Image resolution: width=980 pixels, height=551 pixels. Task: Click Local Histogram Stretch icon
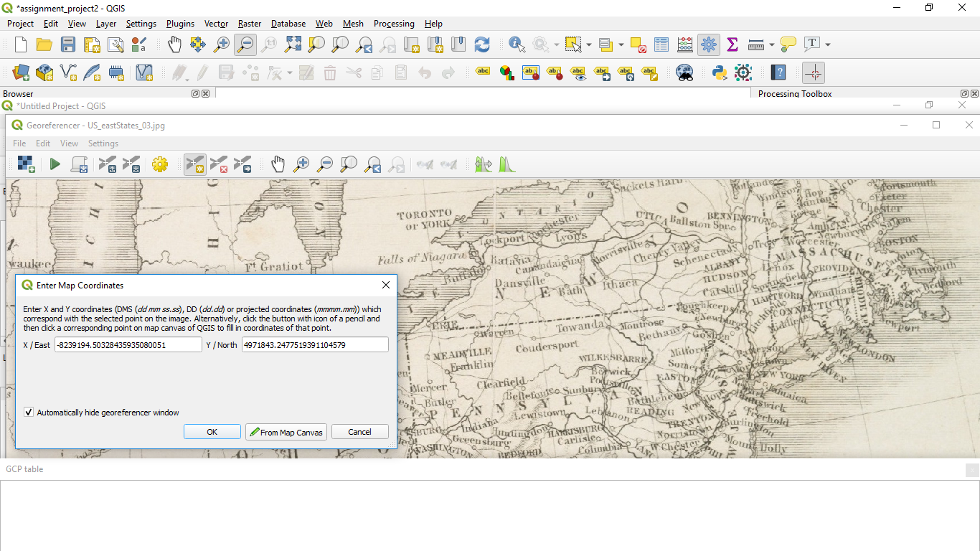pyautogui.click(x=507, y=164)
